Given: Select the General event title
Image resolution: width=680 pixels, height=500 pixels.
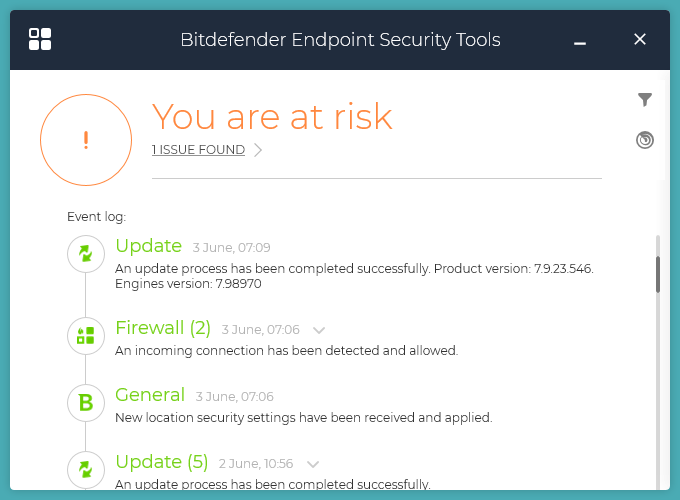Looking at the screenshot, I should click(x=150, y=395).
